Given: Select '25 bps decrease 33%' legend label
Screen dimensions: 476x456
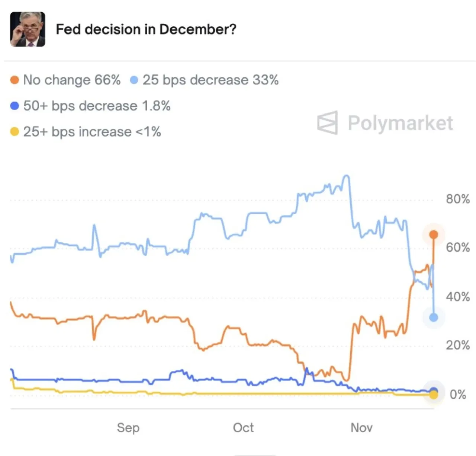Looking at the screenshot, I should (210, 80).
